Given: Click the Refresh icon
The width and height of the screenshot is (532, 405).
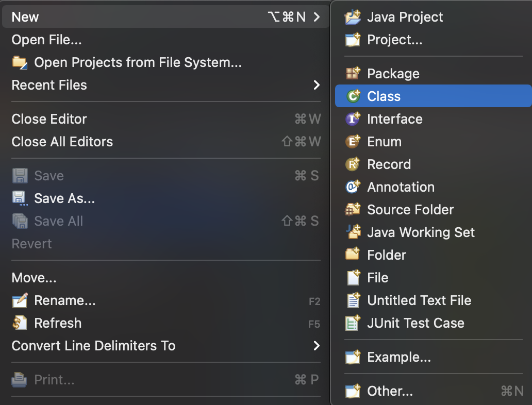Looking at the screenshot, I should click(x=20, y=323).
